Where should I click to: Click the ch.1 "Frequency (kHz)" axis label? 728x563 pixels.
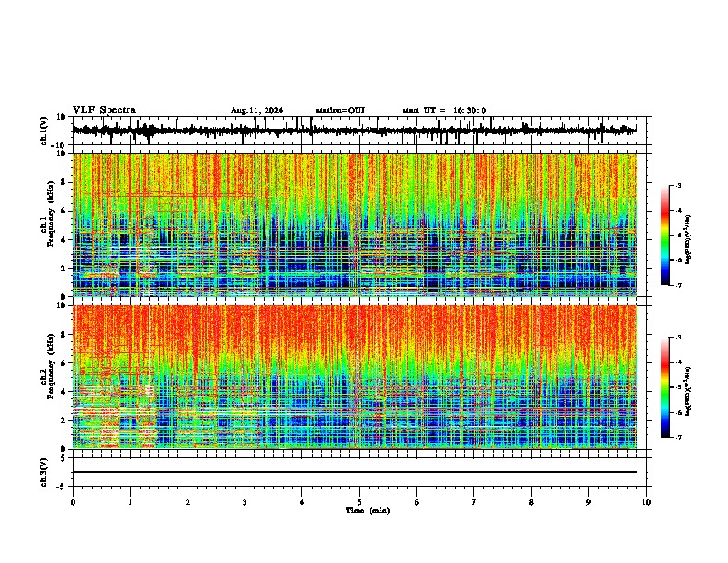point(51,214)
